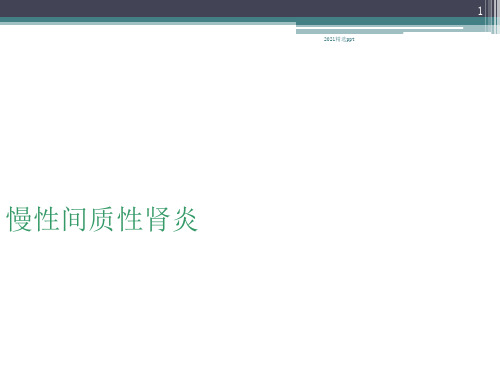
Task: Click the character 炎 at title end
Action: (185, 219)
